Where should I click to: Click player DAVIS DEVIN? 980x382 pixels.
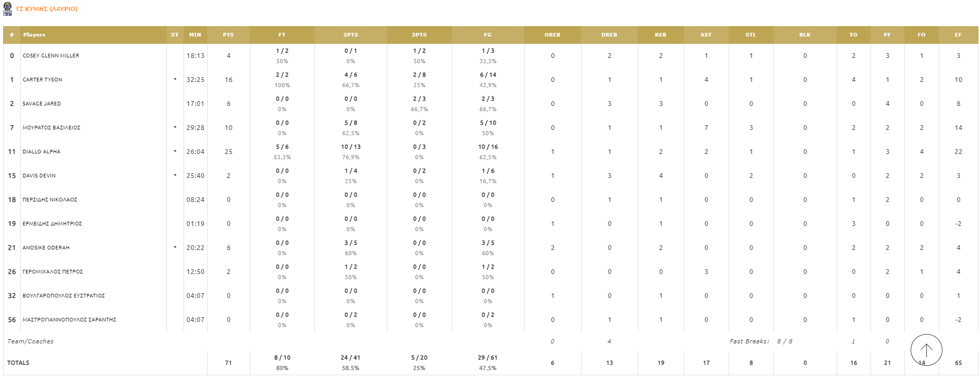(x=39, y=176)
